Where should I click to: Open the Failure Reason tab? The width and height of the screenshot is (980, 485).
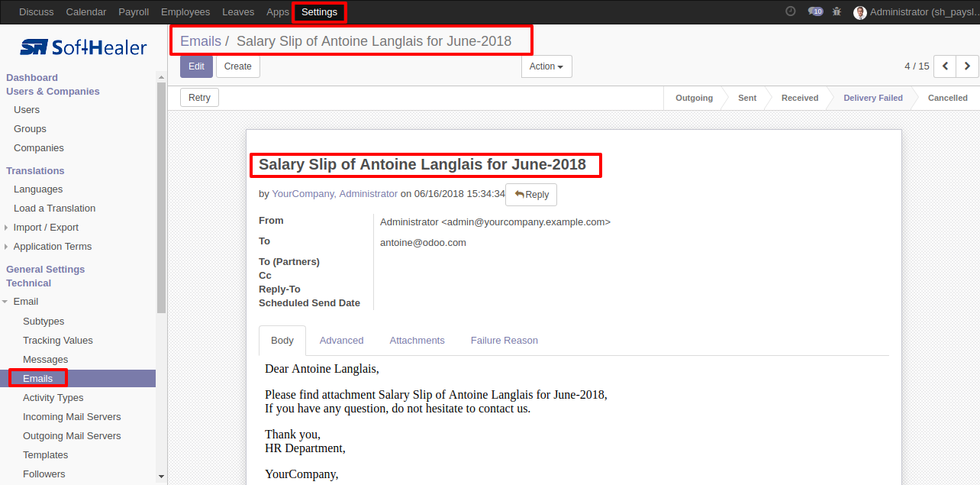coord(504,341)
